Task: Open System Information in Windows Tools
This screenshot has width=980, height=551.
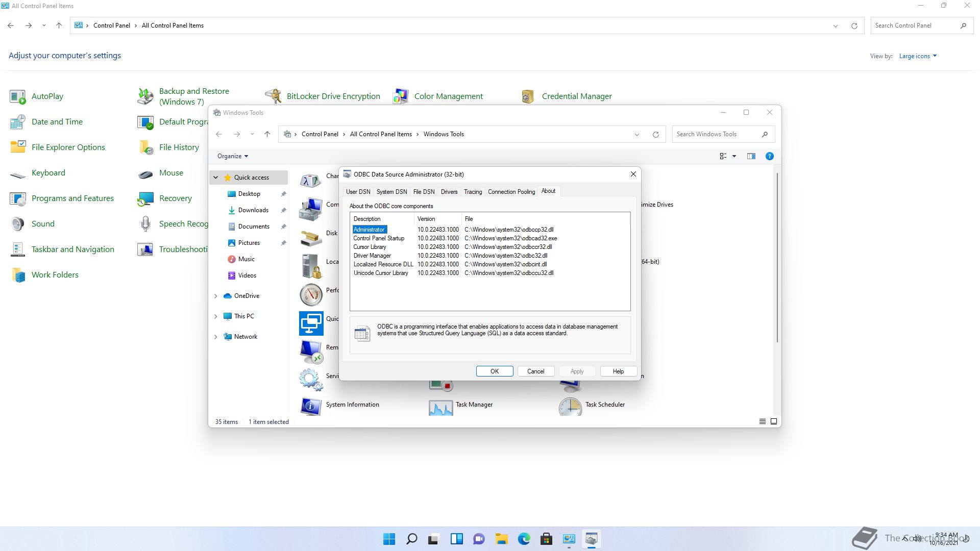Action: (x=352, y=405)
